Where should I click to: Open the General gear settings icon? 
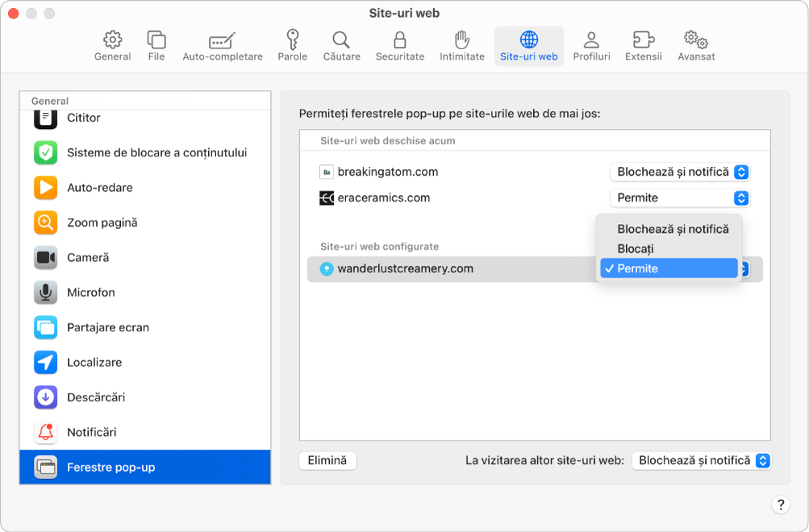(112, 39)
